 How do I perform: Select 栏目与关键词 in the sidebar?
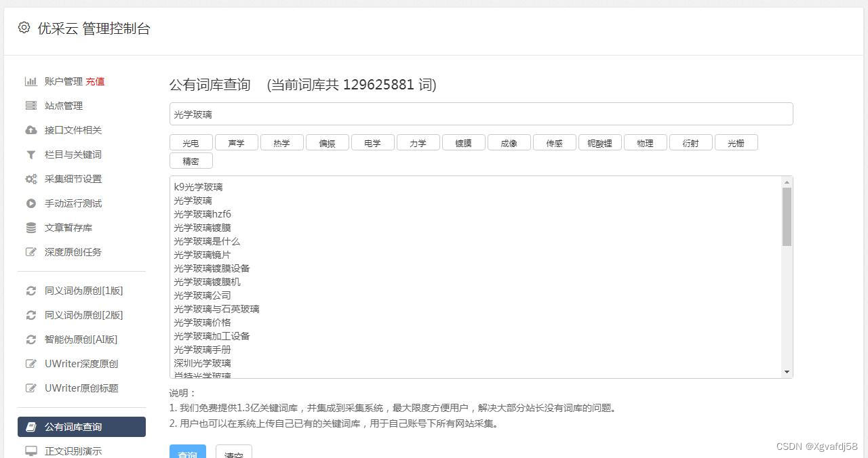click(73, 154)
